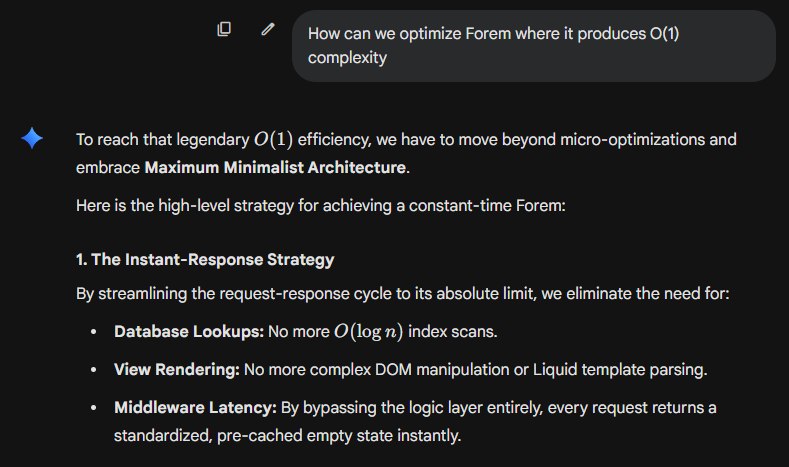Viewport: 789px width, 467px height.
Task: Click the bold 'Maximum Minimalist Architecture' text
Action: pos(275,167)
